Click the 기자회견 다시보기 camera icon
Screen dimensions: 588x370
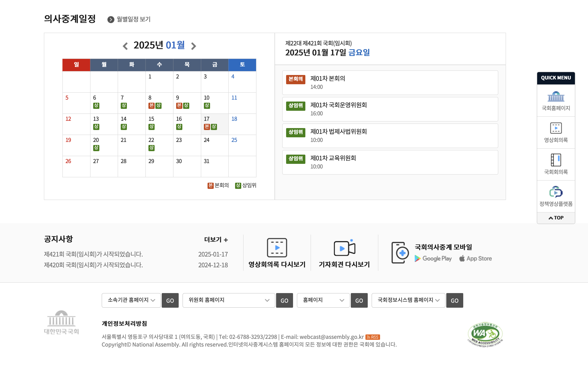[344, 248]
